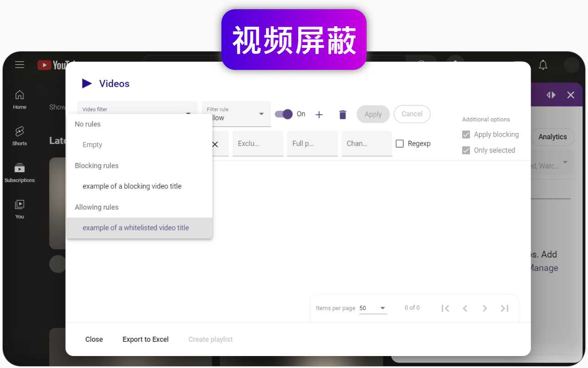Image resolution: width=588 pixels, height=368 pixels.
Task: Open the Items per page dropdown
Action: (x=383, y=308)
